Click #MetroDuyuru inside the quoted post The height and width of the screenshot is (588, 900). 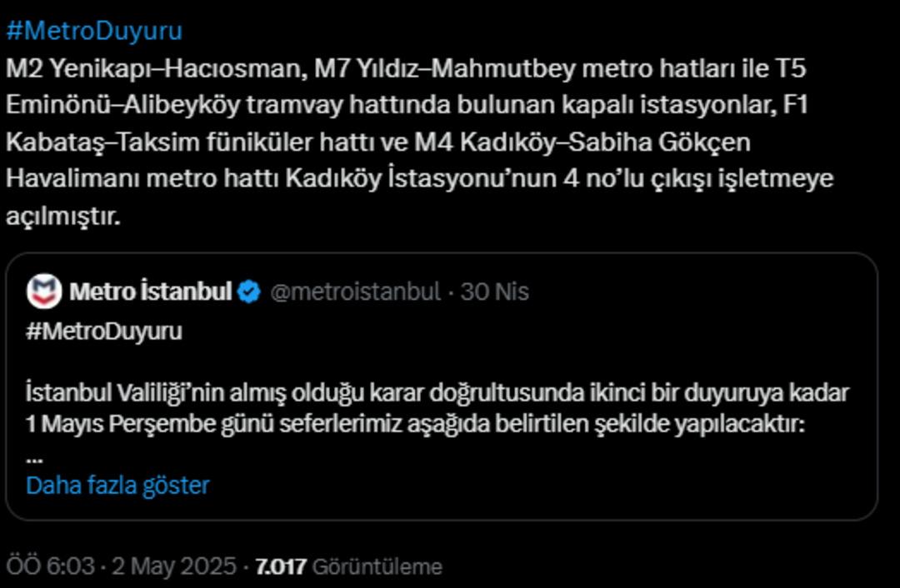click(104, 331)
